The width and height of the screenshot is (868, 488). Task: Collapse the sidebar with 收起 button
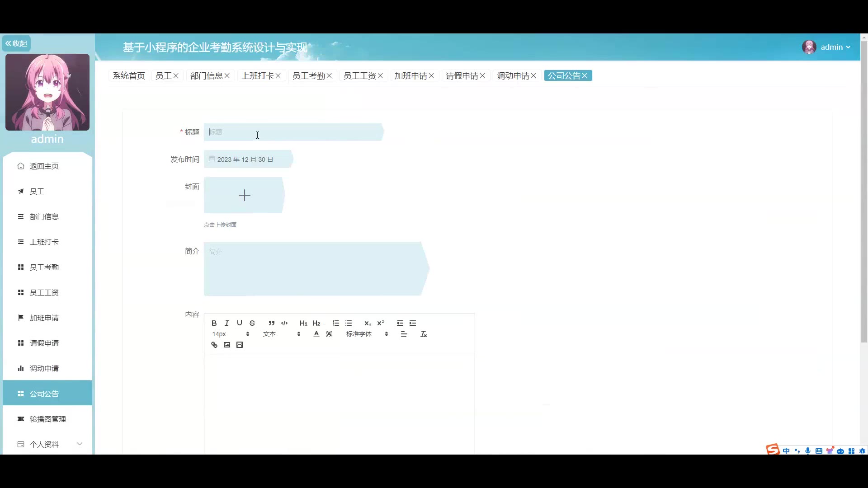(16, 43)
